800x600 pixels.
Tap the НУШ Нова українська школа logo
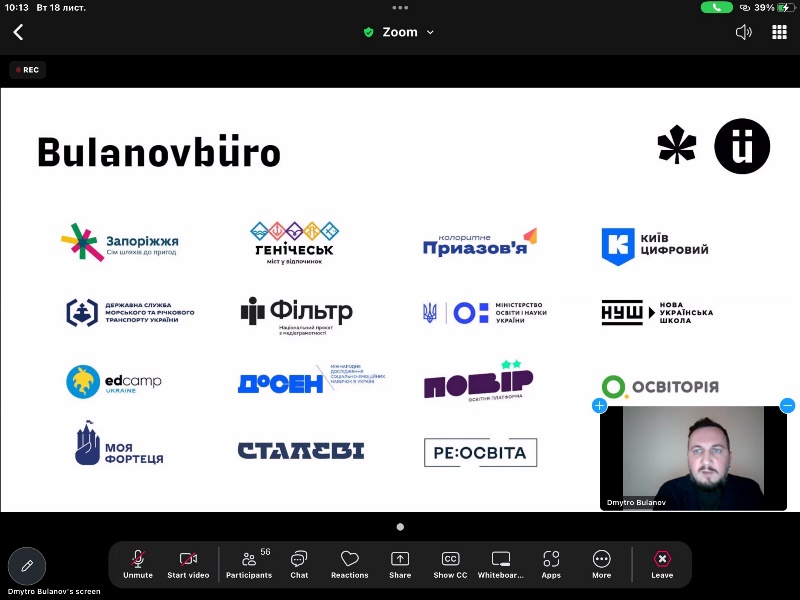657,313
